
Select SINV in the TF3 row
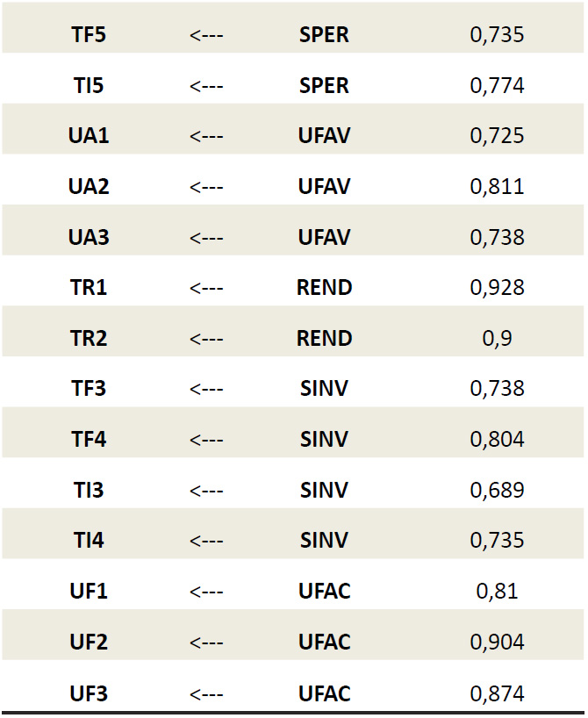324,389
